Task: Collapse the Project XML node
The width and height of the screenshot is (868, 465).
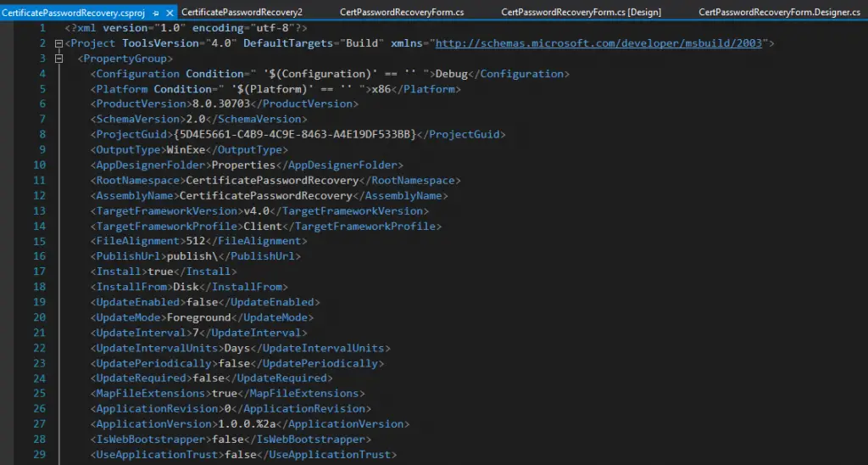Action: 58,43
